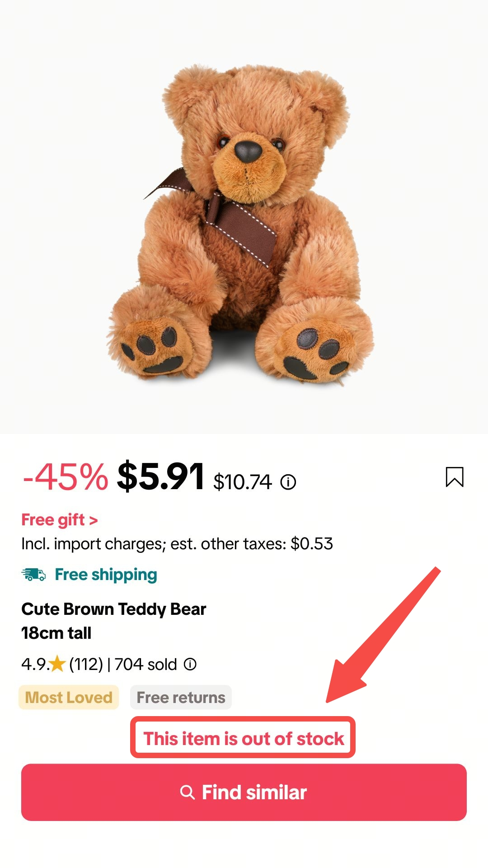Save the item with the bookmark icon
488x868 pixels.
coord(454,477)
